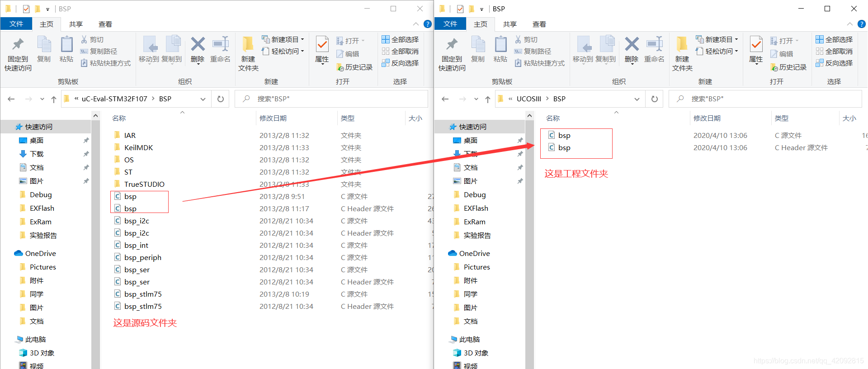Image resolution: width=868 pixels, height=369 pixels.
Task: Click Move to (移动到) icon in left window
Action: click(x=149, y=44)
